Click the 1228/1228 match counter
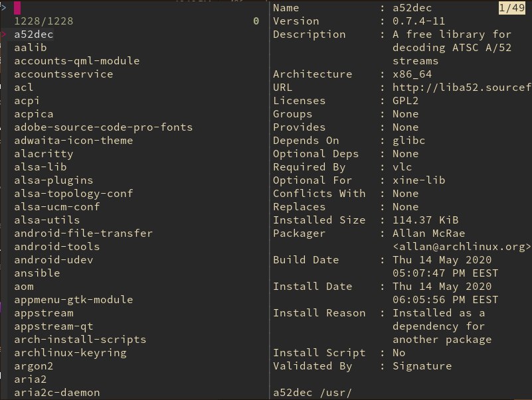 pyautogui.click(x=43, y=21)
